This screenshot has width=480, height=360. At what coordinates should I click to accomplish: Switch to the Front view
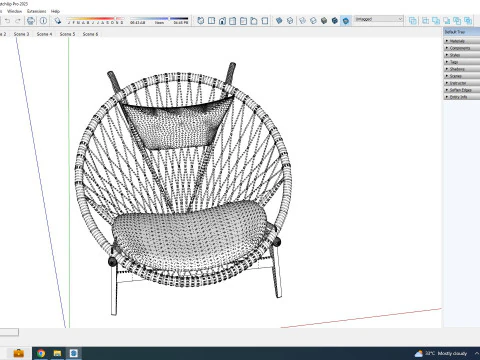(x=222, y=21)
